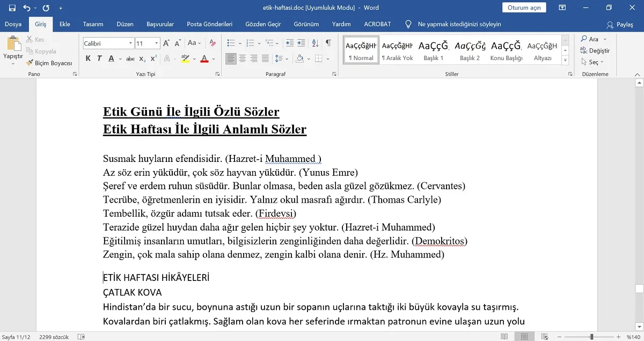The height and width of the screenshot is (341, 644).
Task: Sort text with the A-Z icon
Action: pos(316,43)
